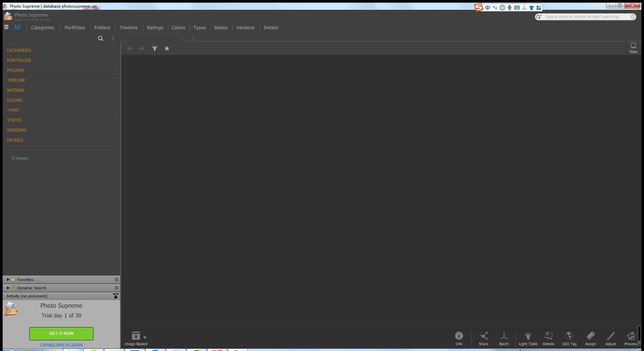Open the Light Table
The image size is (644, 351).
click(528, 339)
